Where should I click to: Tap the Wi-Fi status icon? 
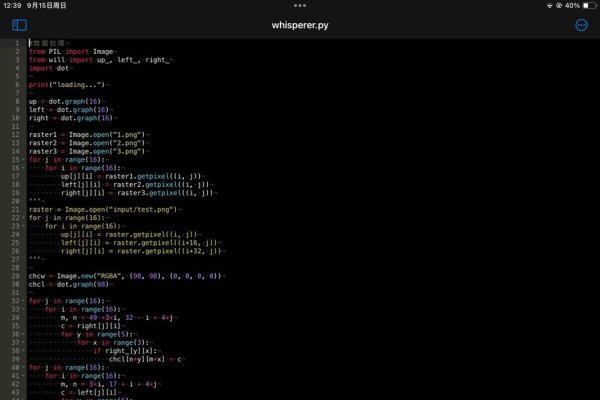click(x=549, y=6)
